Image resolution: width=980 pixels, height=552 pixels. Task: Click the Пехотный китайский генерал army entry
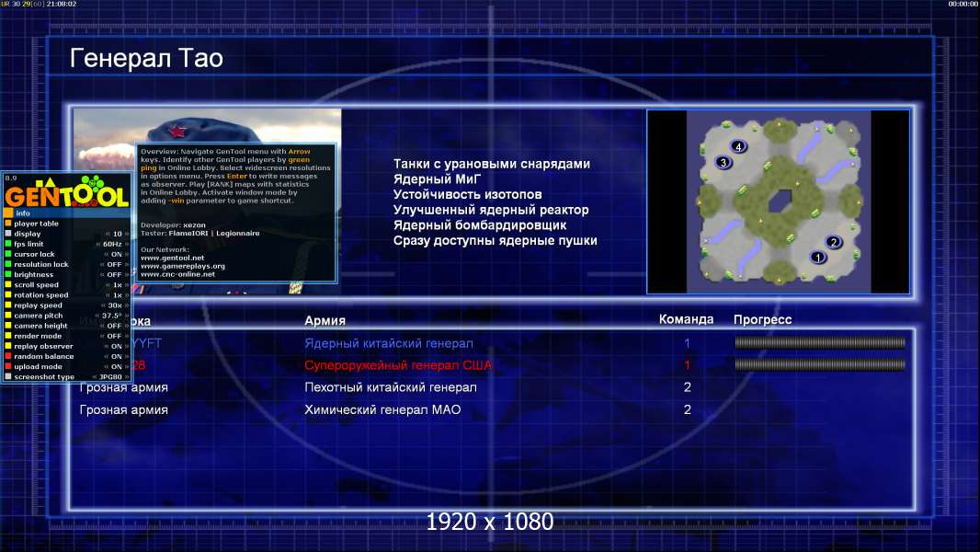[x=391, y=387]
